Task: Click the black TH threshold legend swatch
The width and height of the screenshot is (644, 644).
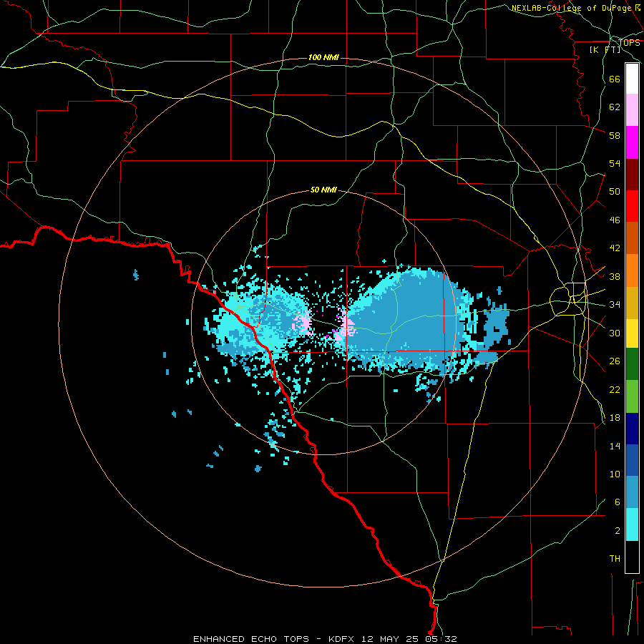Action: pyautogui.click(x=632, y=557)
